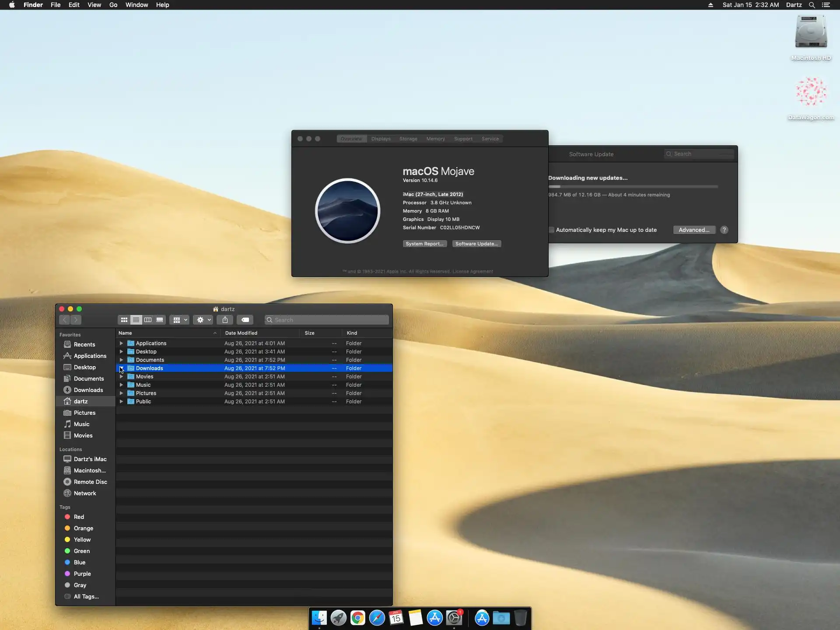Open Launchpad from the Dock
This screenshot has width=840, height=630.
tap(338, 618)
